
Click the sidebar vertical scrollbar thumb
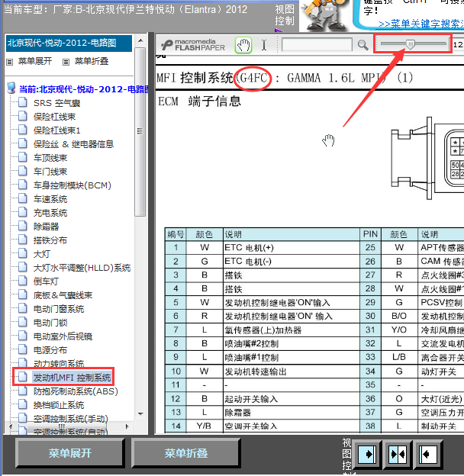click(x=140, y=131)
